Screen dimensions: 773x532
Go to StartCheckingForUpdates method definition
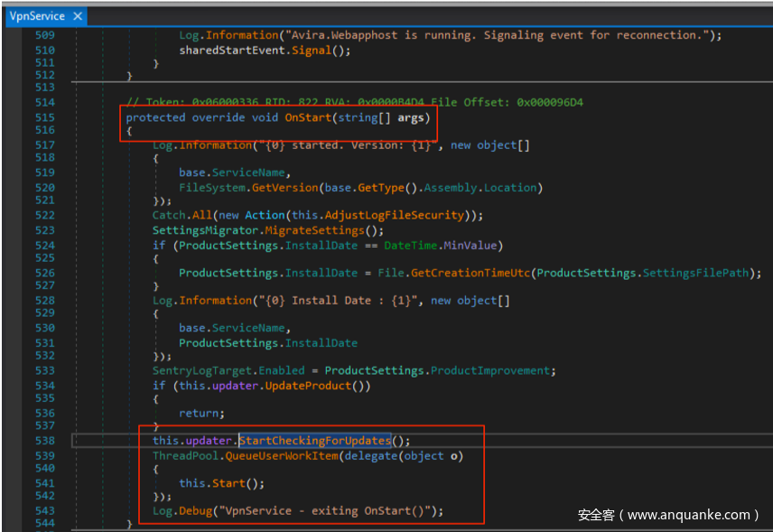point(314,441)
